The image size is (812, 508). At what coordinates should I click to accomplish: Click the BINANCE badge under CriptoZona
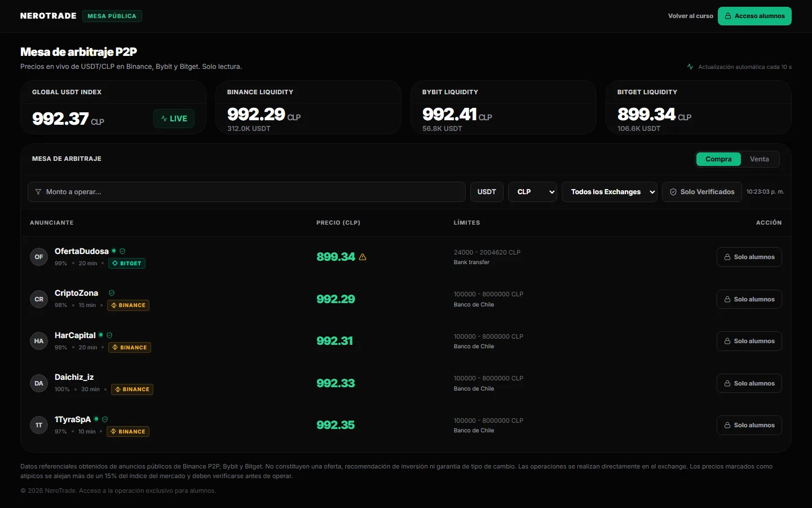click(129, 305)
